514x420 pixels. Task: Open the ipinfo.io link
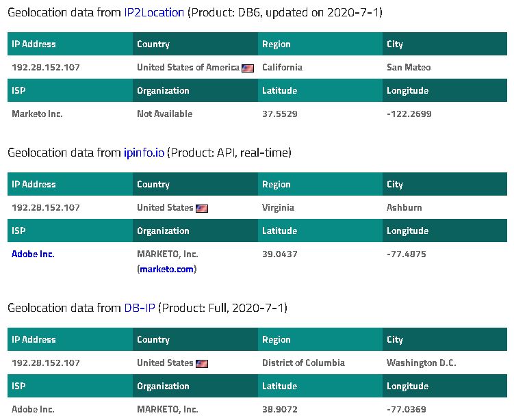(x=144, y=153)
